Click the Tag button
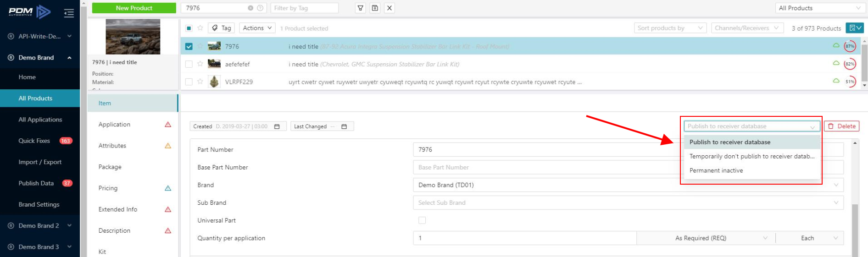 pos(222,28)
